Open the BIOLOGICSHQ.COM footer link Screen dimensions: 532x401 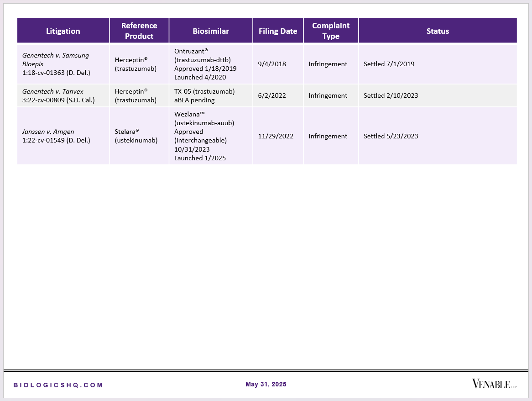[58, 385]
